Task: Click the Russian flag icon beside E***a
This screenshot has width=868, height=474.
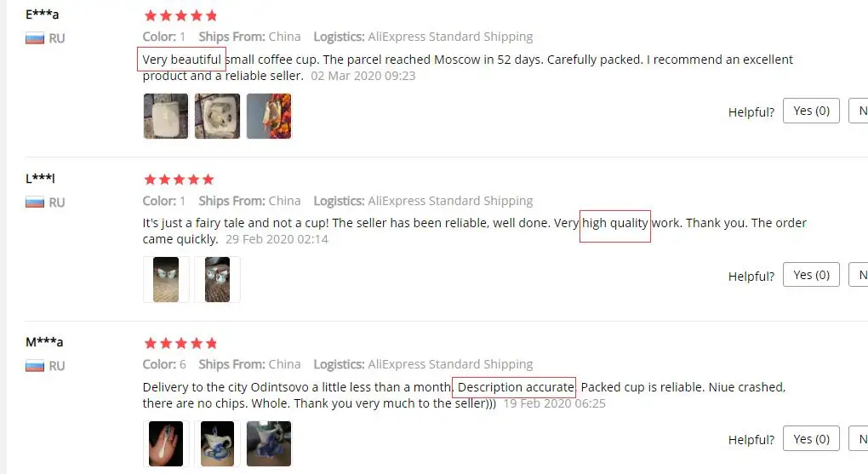Action: 35,38
